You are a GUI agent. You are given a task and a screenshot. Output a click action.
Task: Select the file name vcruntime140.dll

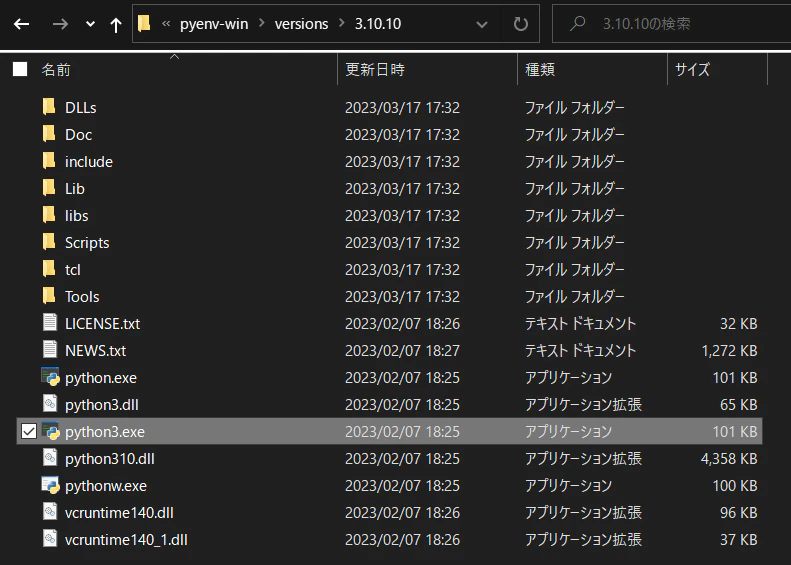(x=120, y=513)
